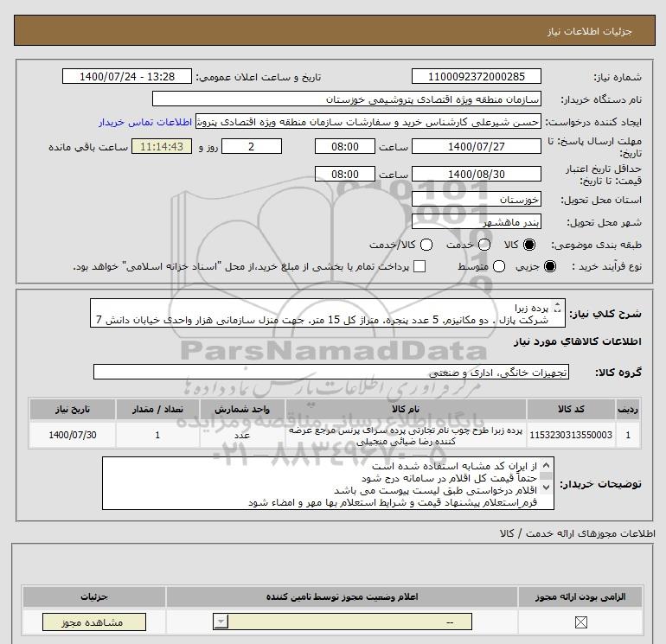Image resolution: width=666 pixels, height=644 pixels.
Task: Click the ردیف column header
Action: 628,409
